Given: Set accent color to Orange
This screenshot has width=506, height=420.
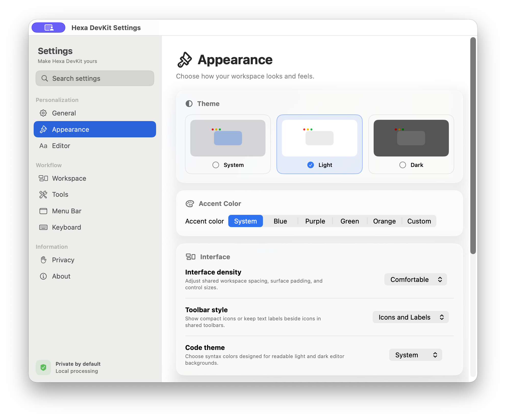Looking at the screenshot, I should tap(384, 221).
